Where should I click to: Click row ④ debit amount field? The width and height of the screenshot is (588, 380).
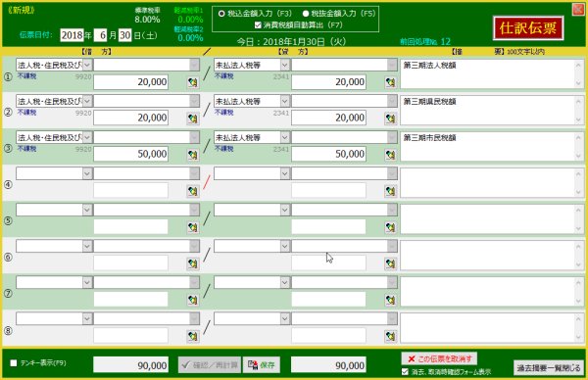[130, 190]
